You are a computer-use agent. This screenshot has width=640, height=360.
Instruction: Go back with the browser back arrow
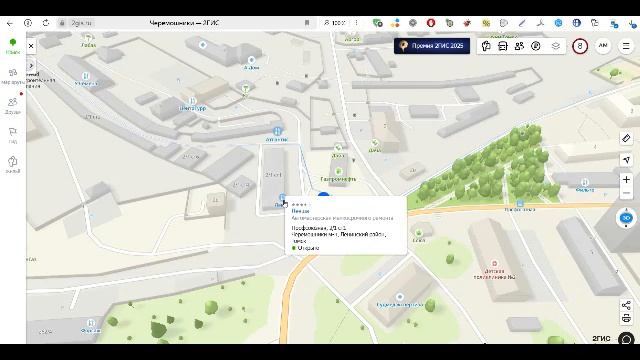[10, 23]
